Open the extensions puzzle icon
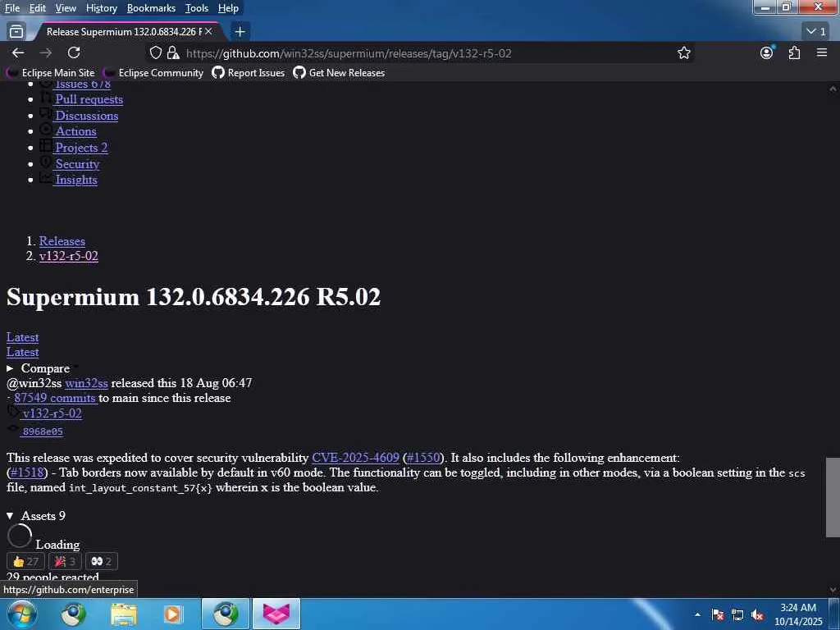 (x=794, y=52)
